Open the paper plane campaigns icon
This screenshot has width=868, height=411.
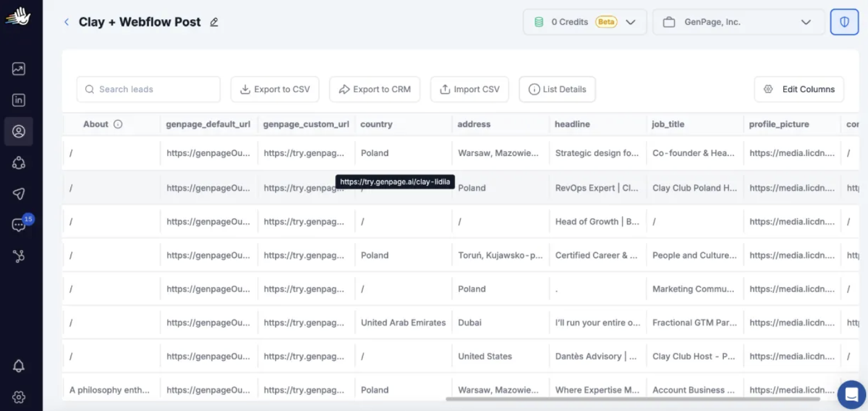19,194
